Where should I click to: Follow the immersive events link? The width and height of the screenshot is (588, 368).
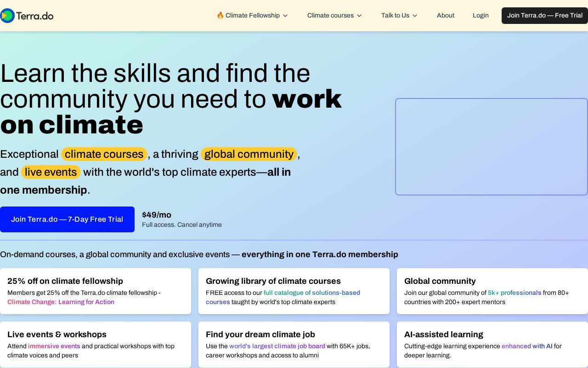54,346
